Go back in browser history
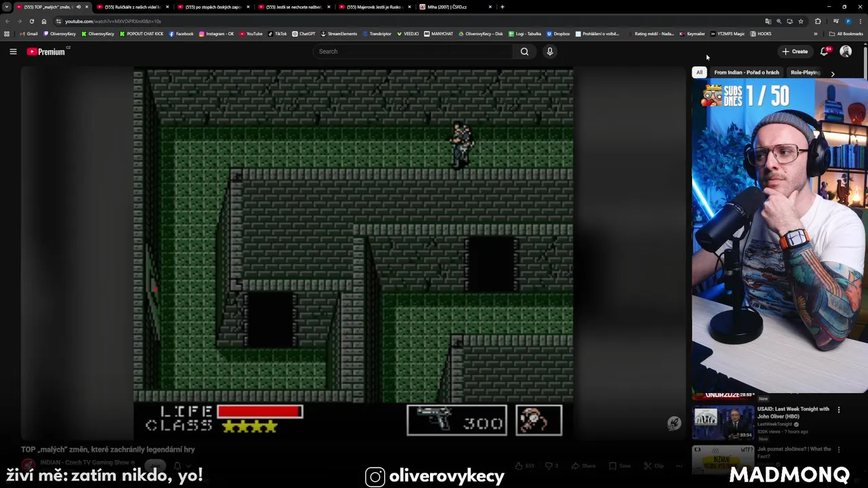The height and width of the screenshot is (488, 868). tap(7, 21)
